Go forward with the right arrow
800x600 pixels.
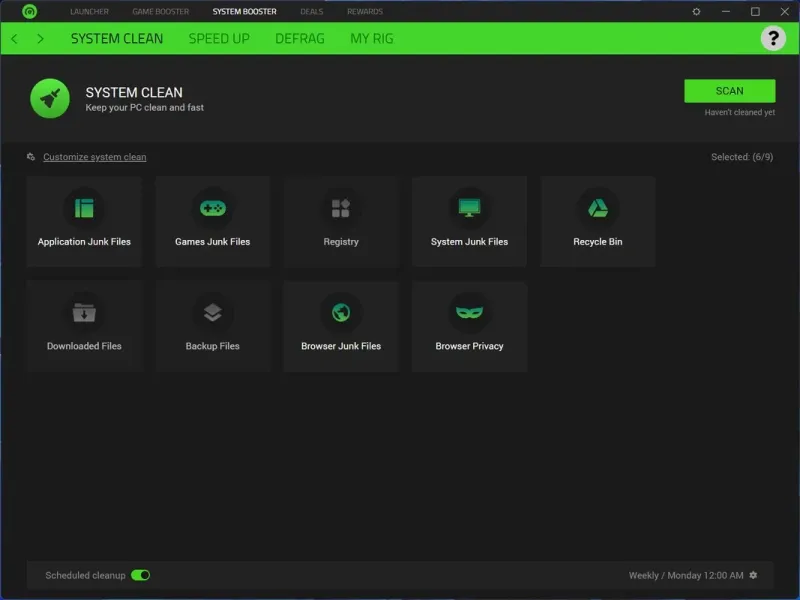click(40, 39)
